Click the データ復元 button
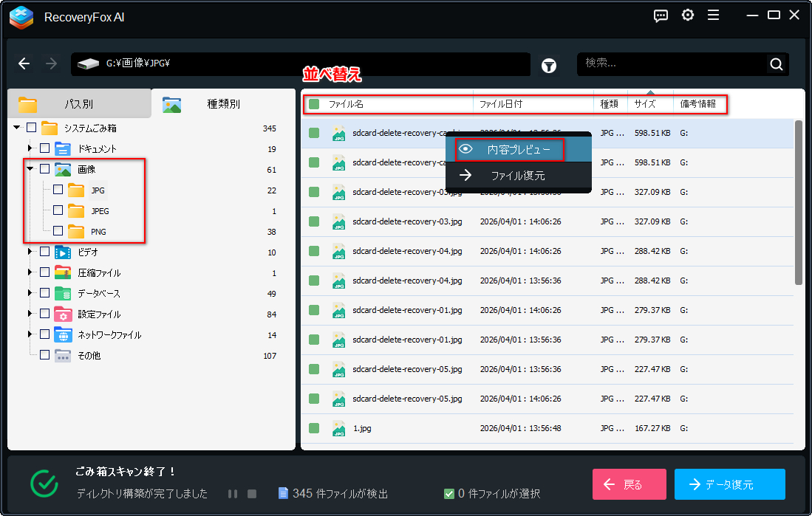This screenshot has height=516, width=812. tap(730, 484)
